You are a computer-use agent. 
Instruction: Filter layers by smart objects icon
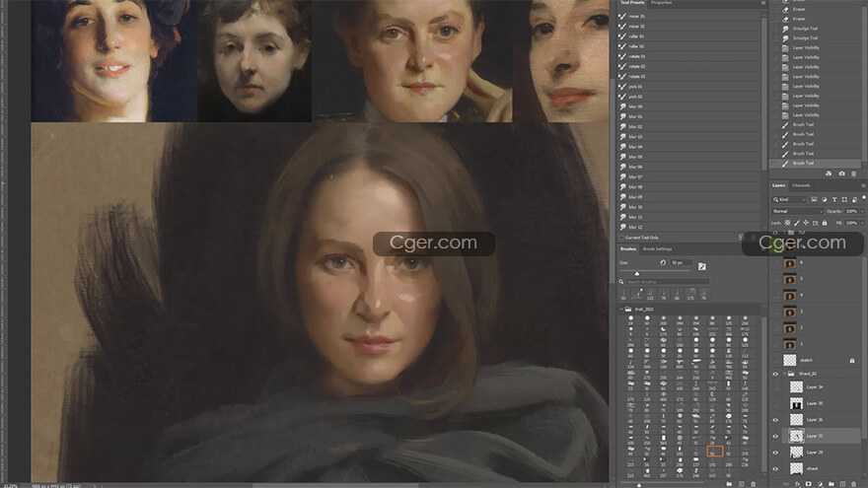click(855, 200)
